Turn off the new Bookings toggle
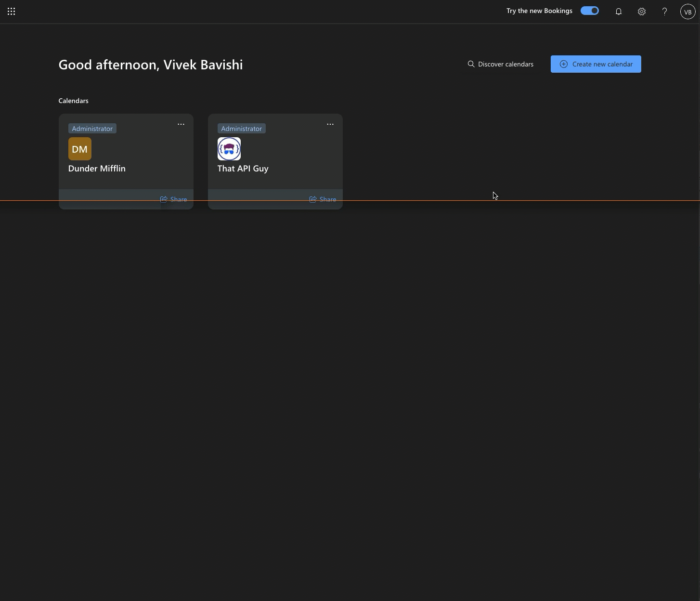700x601 pixels. click(589, 11)
